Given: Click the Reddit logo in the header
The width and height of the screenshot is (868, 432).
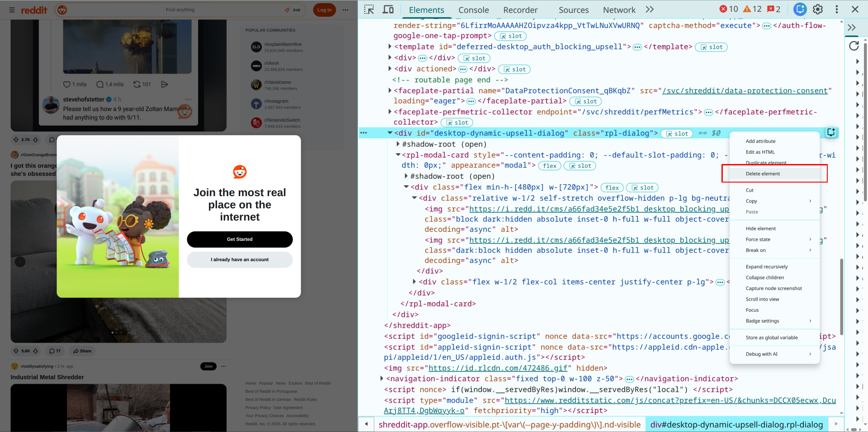Looking at the screenshot, I should click(34, 10).
